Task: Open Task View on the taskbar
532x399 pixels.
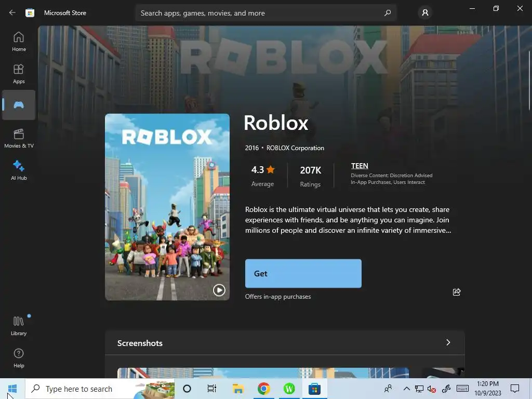Action: coord(212,389)
